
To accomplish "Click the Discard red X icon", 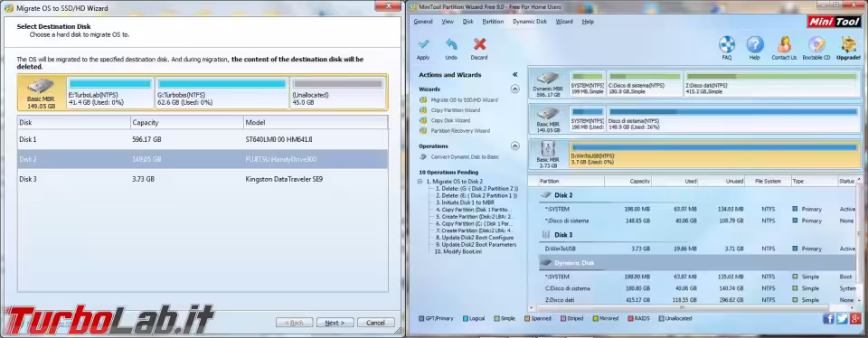I will point(479,44).
